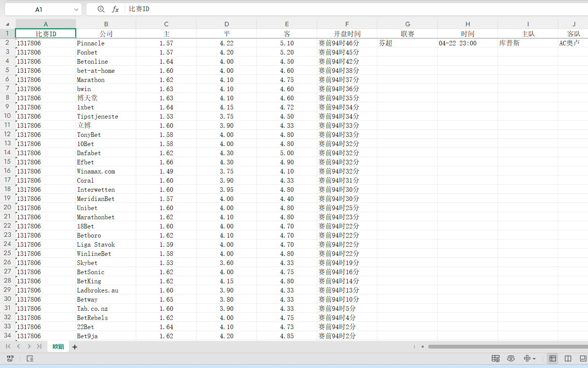The width and height of the screenshot is (588, 368).
Task: Select the 博天堂 cell
Action: 106,98
